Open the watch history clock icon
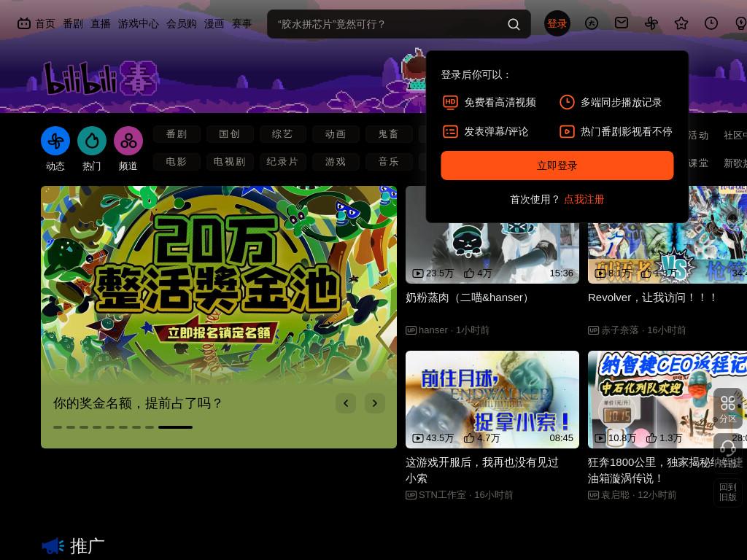747x560 pixels. pos(711,23)
